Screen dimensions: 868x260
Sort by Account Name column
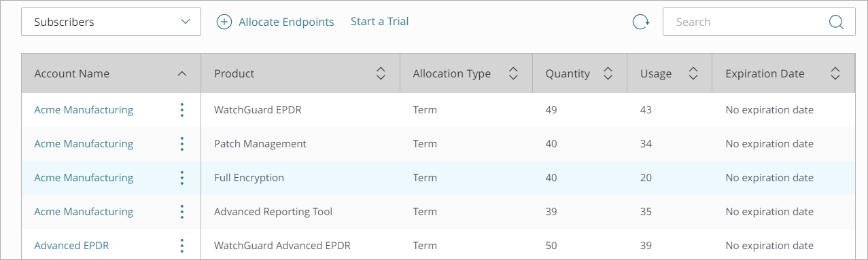click(181, 73)
